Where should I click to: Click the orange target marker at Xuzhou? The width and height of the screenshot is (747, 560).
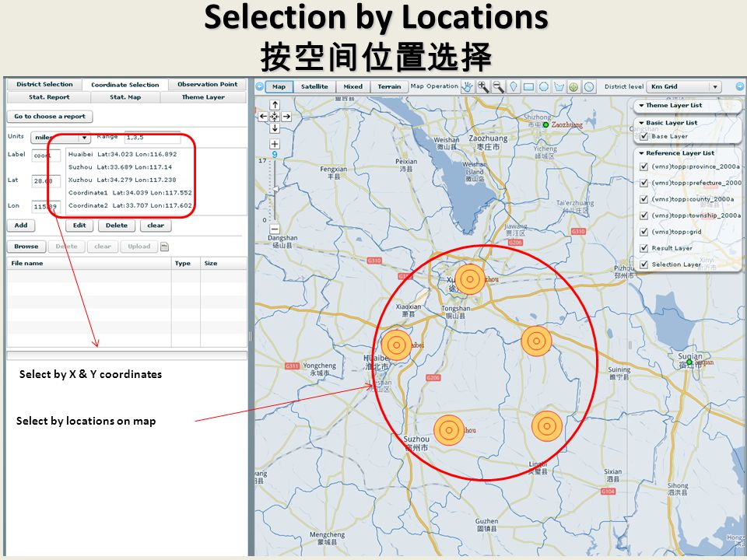[470, 279]
